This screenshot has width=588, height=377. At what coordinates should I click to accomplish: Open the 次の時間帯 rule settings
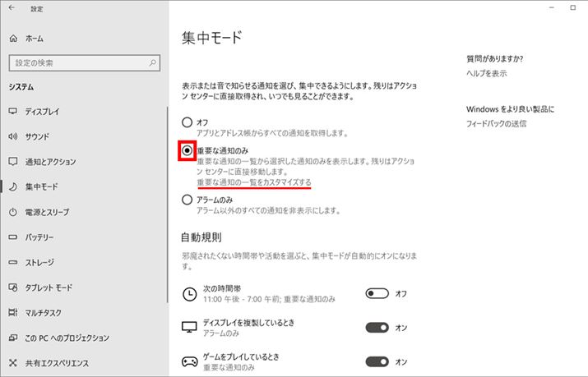(x=269, y=293)
